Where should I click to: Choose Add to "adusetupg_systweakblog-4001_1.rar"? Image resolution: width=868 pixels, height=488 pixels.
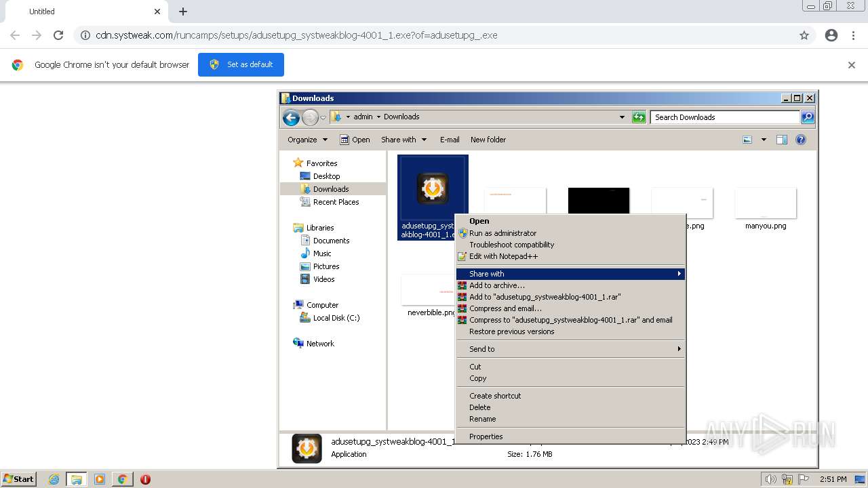click(570, 297)
